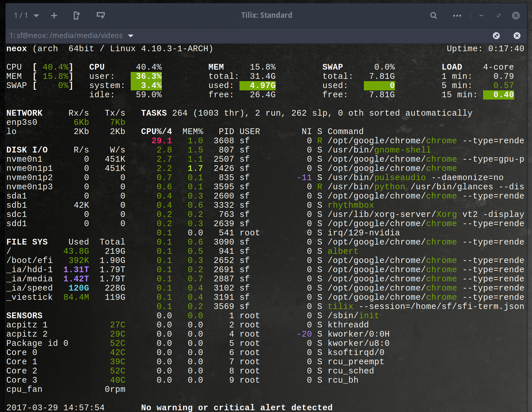Screen dimensions: 532x412
Task: Click CPU system value 3.4%
Action: point(146,85)
